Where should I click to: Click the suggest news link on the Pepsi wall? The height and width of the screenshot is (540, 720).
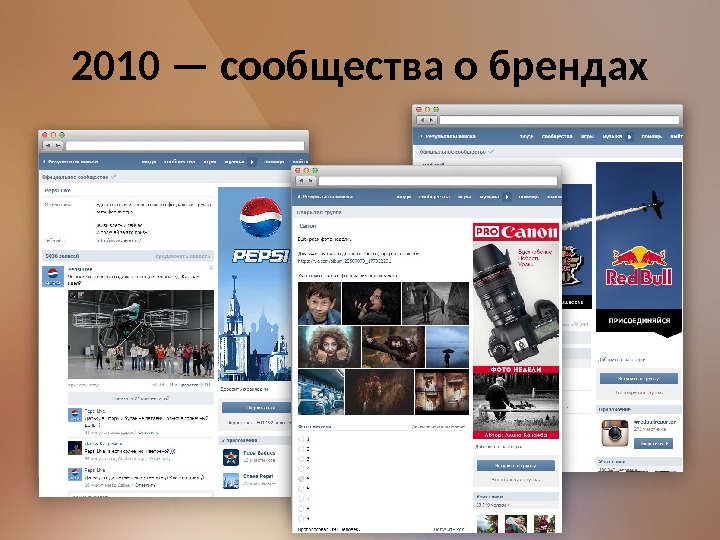pos(182,256)
